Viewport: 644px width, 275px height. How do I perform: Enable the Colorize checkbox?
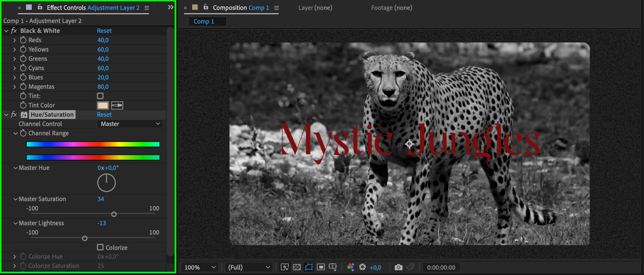click(100, 247)
